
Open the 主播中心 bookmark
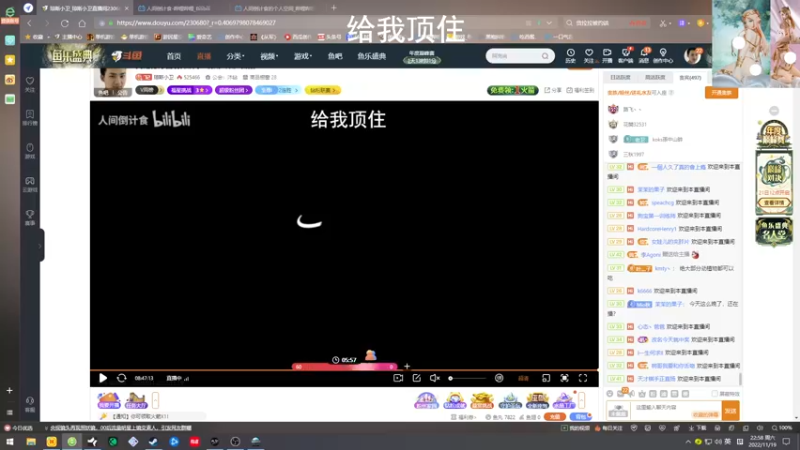(x=68, y=37)
